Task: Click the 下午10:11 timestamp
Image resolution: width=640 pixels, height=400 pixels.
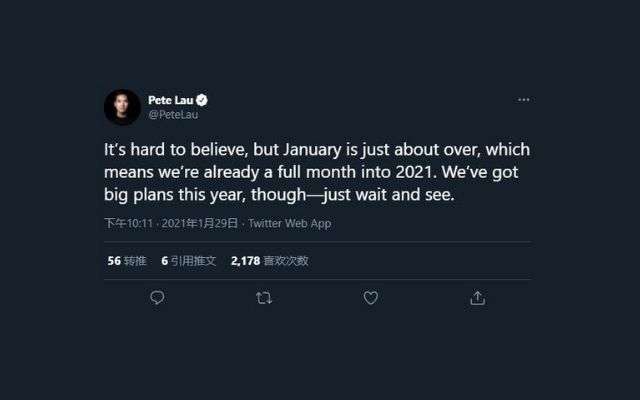Action: [x=128, y=224]
